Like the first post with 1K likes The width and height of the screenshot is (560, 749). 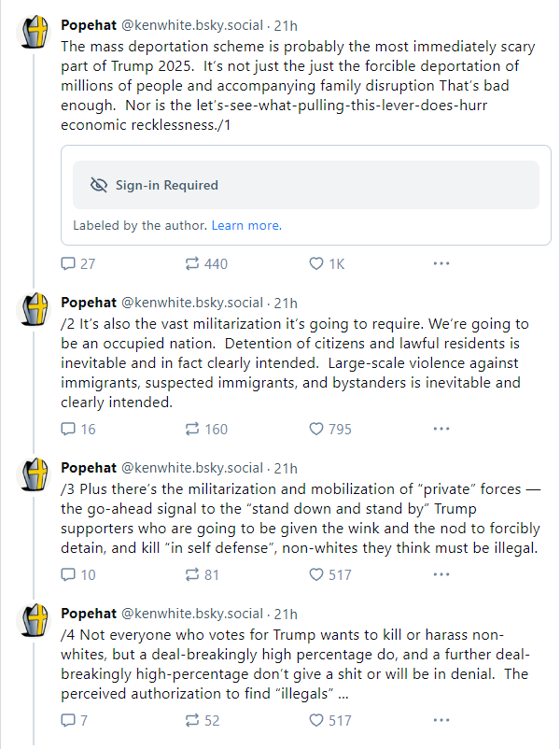pos(327,263)
